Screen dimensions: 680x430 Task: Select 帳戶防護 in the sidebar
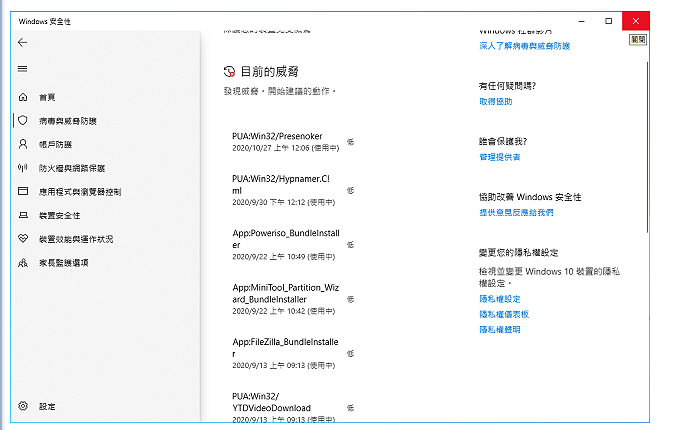click(x=55, y=145)
